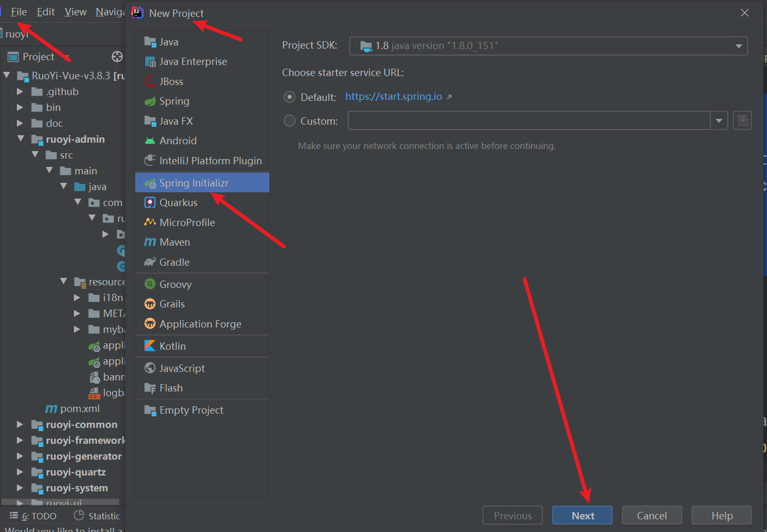
Task: Click the locate target crosshair icon
Action: point(117,57)
